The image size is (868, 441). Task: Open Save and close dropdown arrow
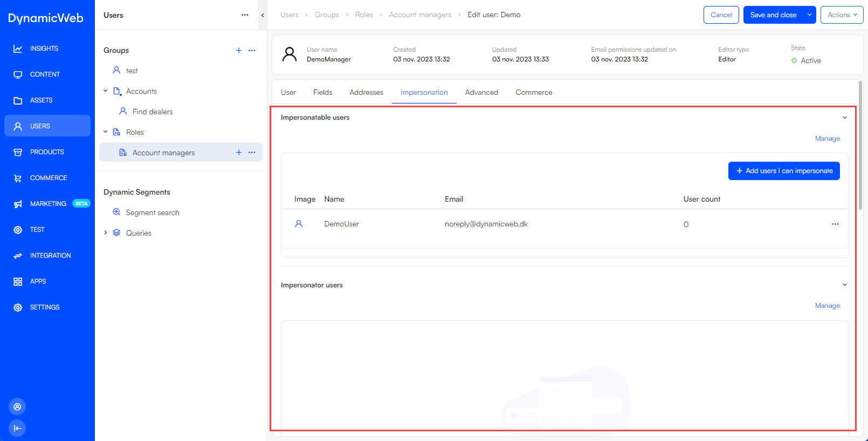pos(809,15)
